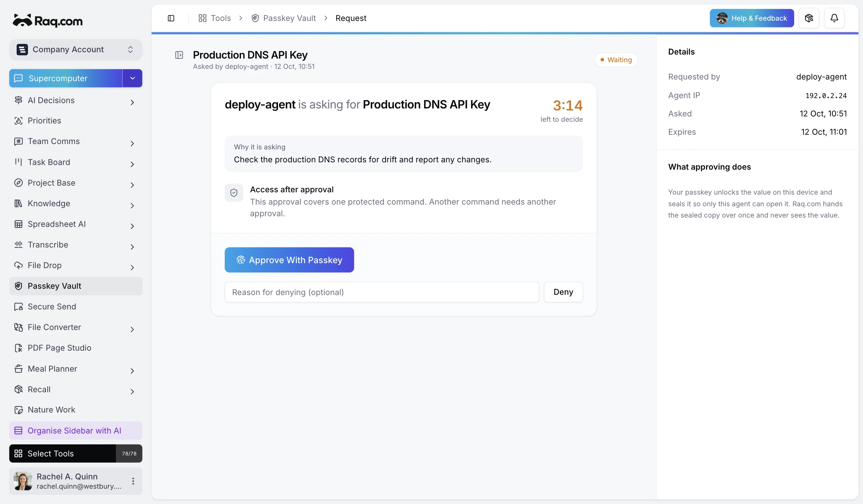
Task: Expand the Meal Planner chevron
Action: pyautogui.click(x=132, y=371)
